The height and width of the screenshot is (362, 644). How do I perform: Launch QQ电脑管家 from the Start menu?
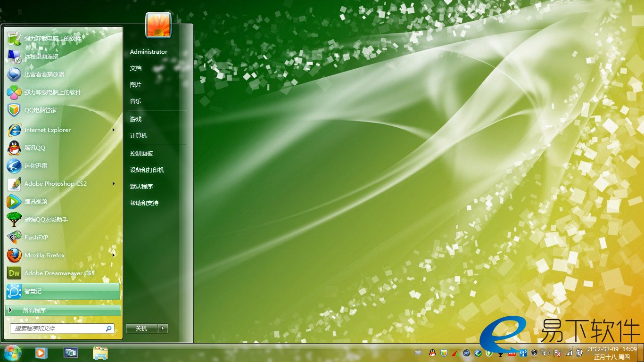pos(41,110)
